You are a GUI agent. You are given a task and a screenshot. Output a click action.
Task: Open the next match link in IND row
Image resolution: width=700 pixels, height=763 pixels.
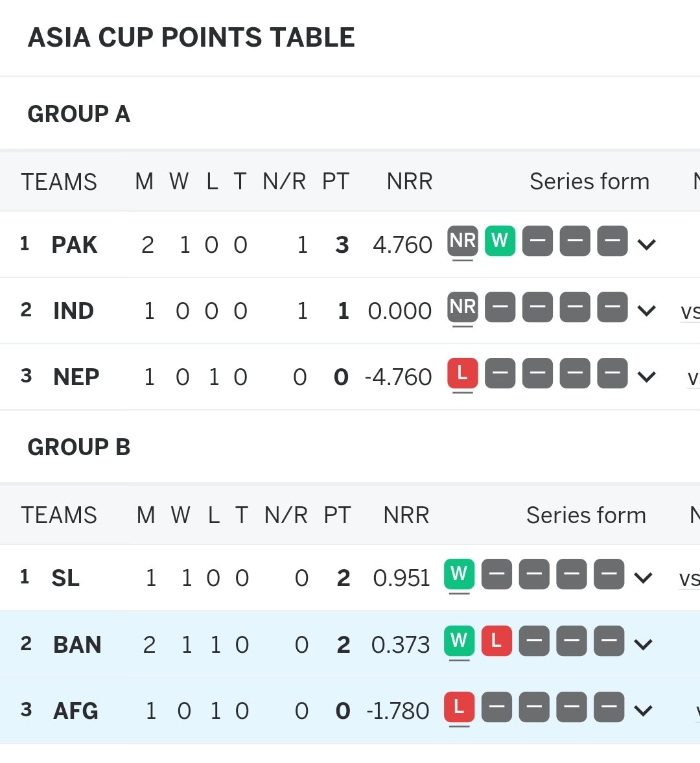690,311
